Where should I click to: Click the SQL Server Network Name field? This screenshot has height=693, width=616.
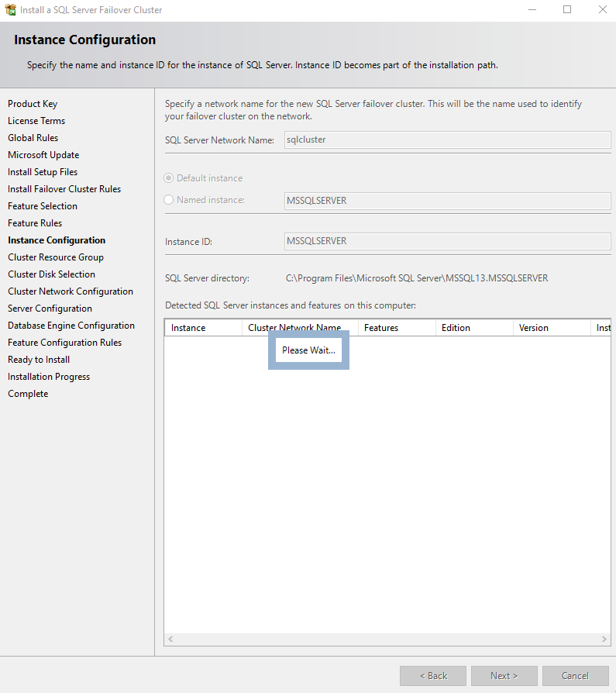tap(447, 140)
